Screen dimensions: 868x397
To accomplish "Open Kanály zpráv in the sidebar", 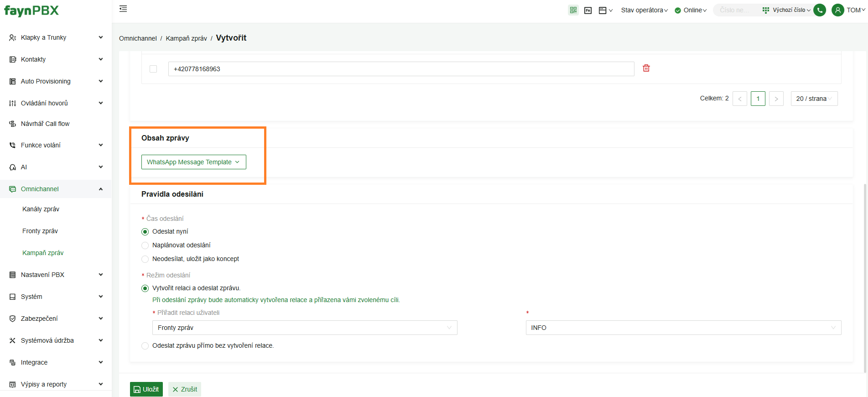I will click(41, 209).
